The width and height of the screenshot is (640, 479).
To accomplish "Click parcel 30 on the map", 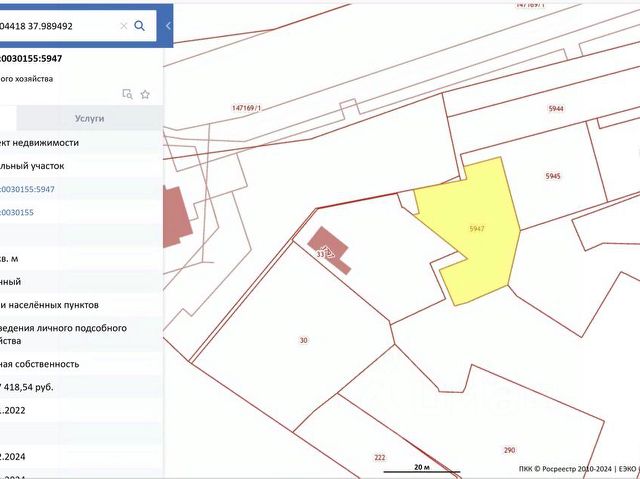I will point(303,340).
